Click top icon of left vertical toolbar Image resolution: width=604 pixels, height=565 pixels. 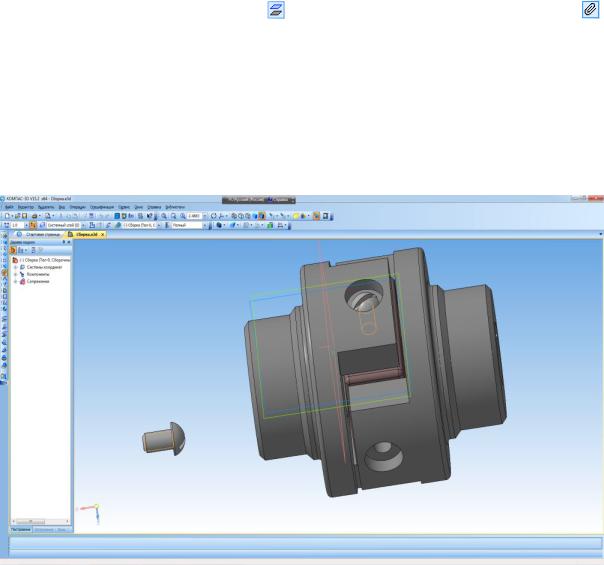pos(5,236)
